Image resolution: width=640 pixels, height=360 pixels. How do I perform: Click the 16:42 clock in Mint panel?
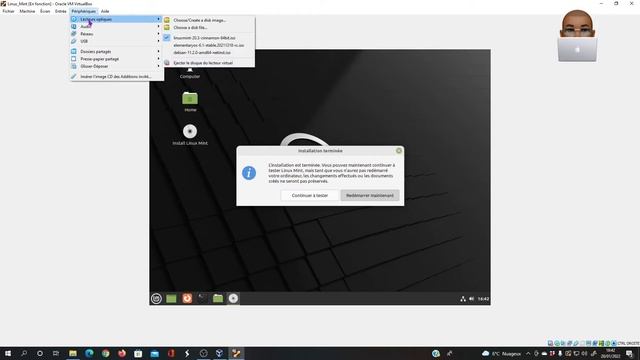(483, 299)
